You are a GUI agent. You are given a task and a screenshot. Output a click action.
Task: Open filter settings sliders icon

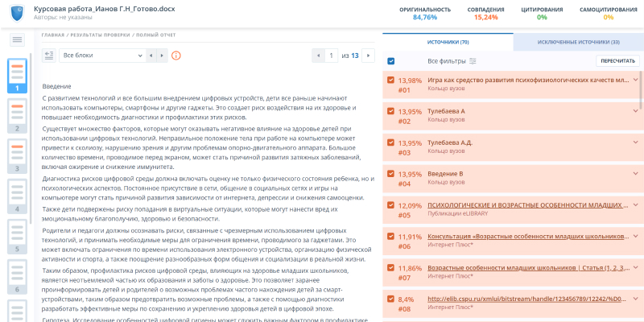coord(473,61)
